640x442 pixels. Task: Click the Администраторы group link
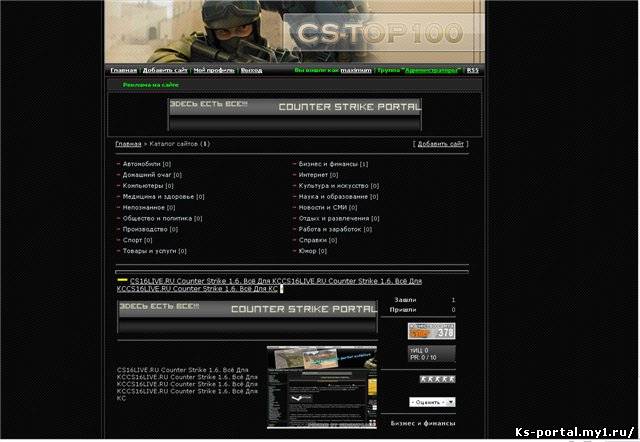pos(432,70)
